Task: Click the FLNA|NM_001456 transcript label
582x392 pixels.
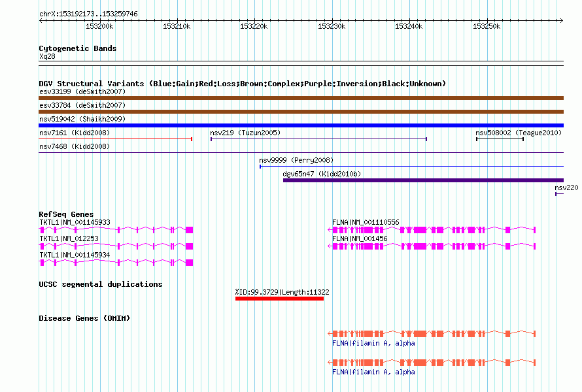Action: tap(360, 238)
